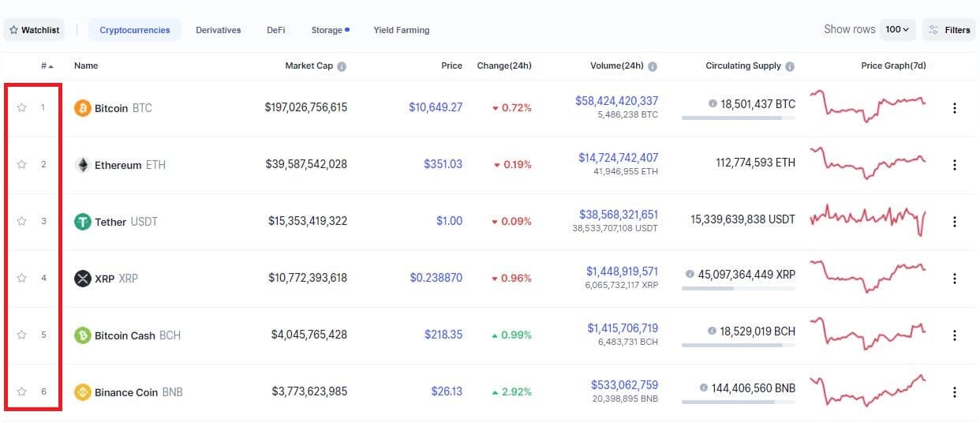Switch to the Derivatives tab
This screenshot has height=423, width=980.
pos(219,30)
